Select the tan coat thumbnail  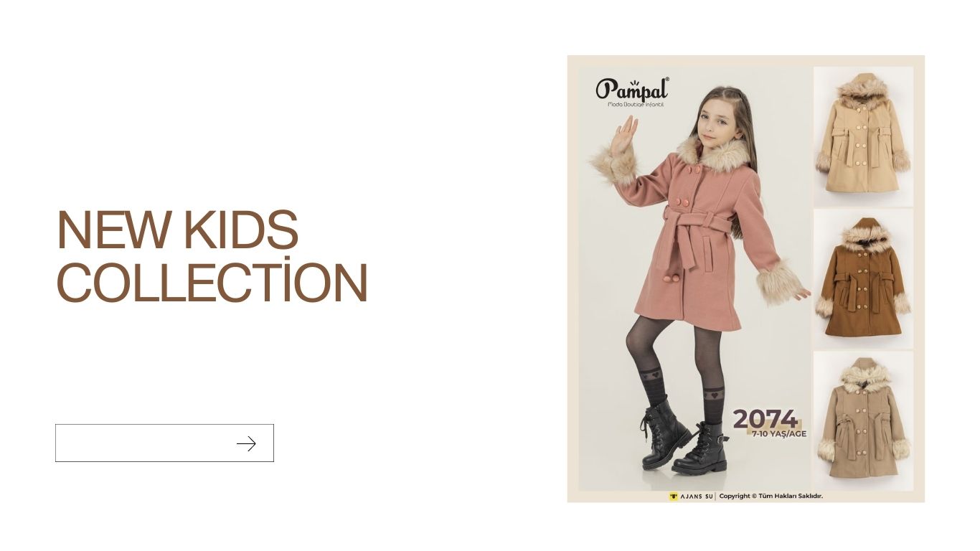pos(863,421)
